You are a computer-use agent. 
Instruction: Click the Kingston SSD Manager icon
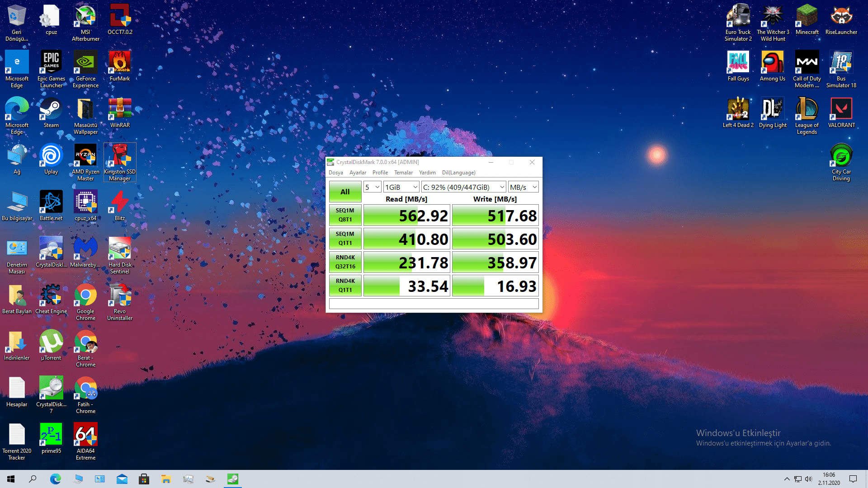pyautogui.click(x=120, y=156)
